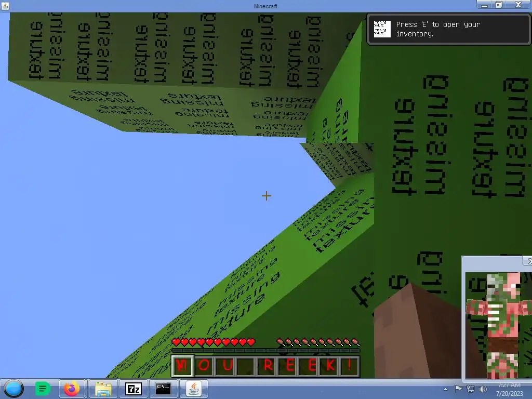The height and width of the screenshot is (399, 532).
Task: Click the hunger drumsticks bar
Action: [x=318, y=342]
